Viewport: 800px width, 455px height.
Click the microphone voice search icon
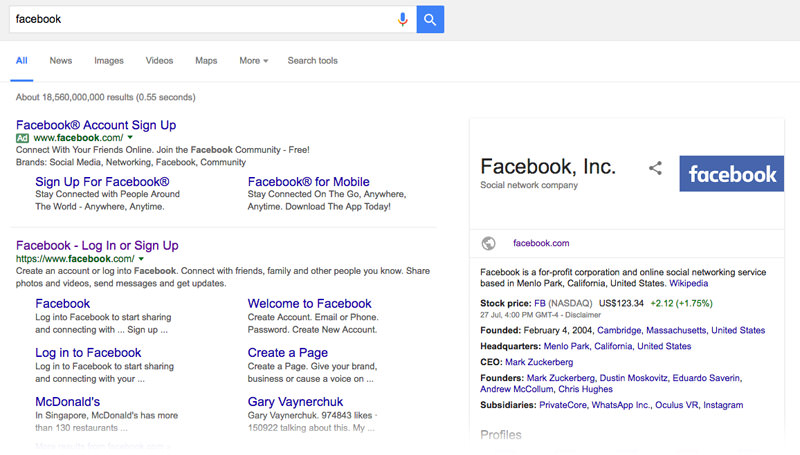(x=403, y=19)
